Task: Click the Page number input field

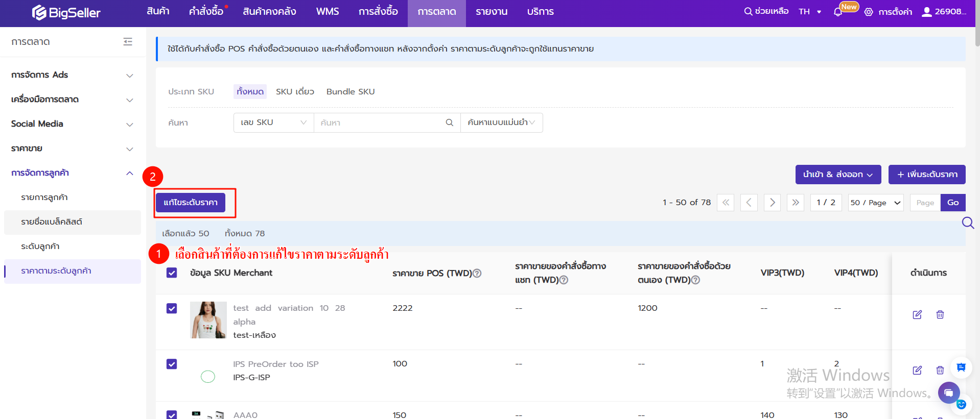Action: (925, 203)
